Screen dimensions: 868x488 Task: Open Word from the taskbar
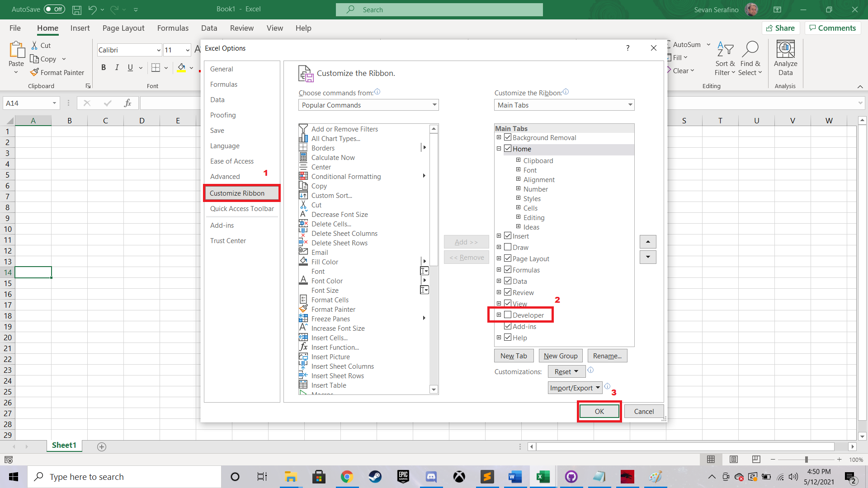(515, 477)
